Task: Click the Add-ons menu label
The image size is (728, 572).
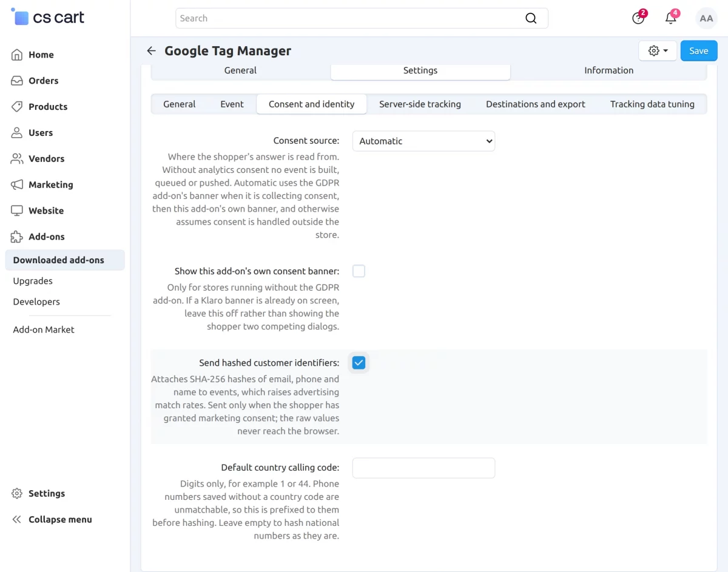Action: pyautogui.click(x=47, y=237)
